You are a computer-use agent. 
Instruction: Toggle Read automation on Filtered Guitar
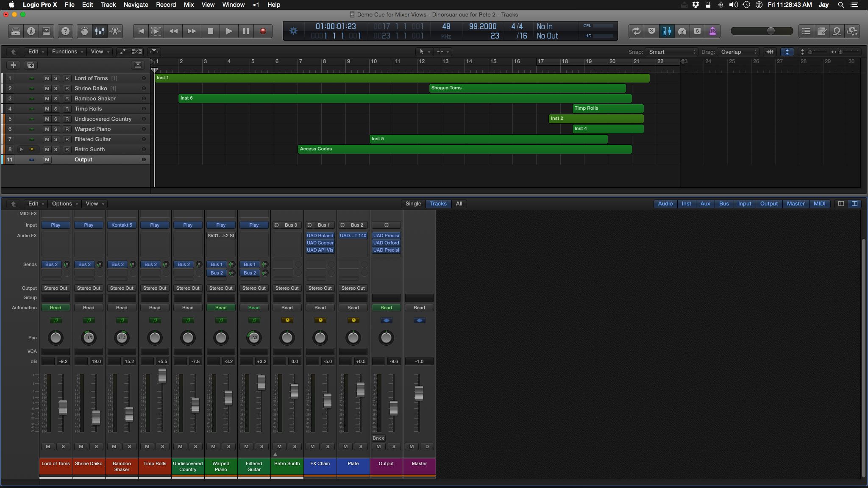pyautogui.click(x=254, y=308)
